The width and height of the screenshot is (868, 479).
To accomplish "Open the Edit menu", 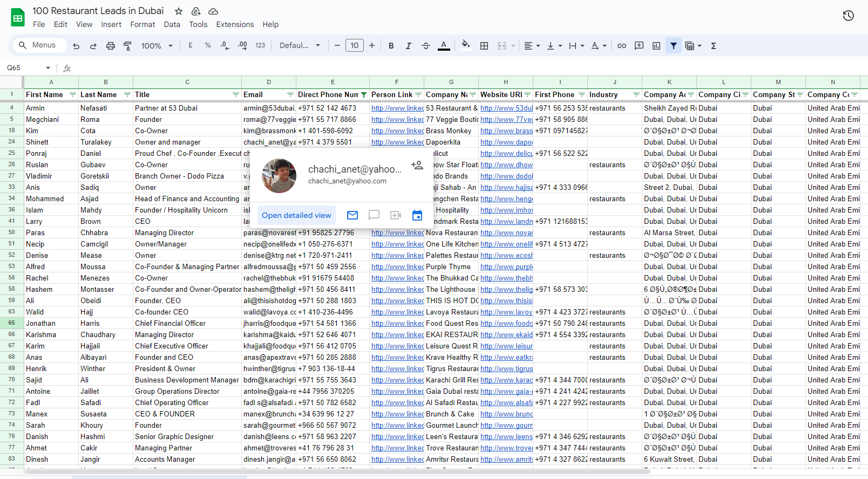I will [60, 24].
